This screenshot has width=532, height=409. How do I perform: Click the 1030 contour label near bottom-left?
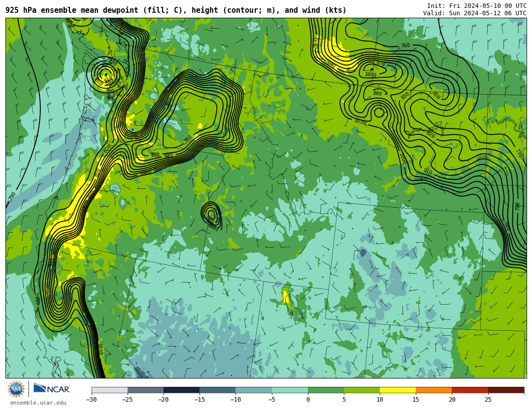coord(100,349)
